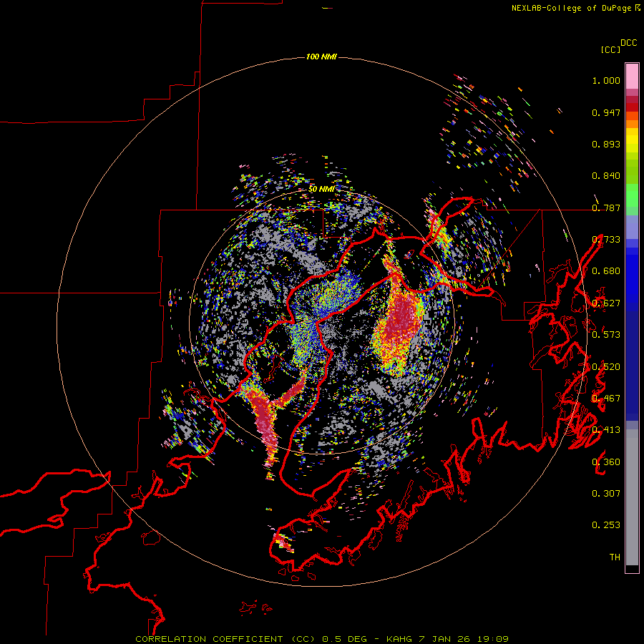Pick the bright blue swatch beside 0.680
644x644 pixels.
[632, 275]
